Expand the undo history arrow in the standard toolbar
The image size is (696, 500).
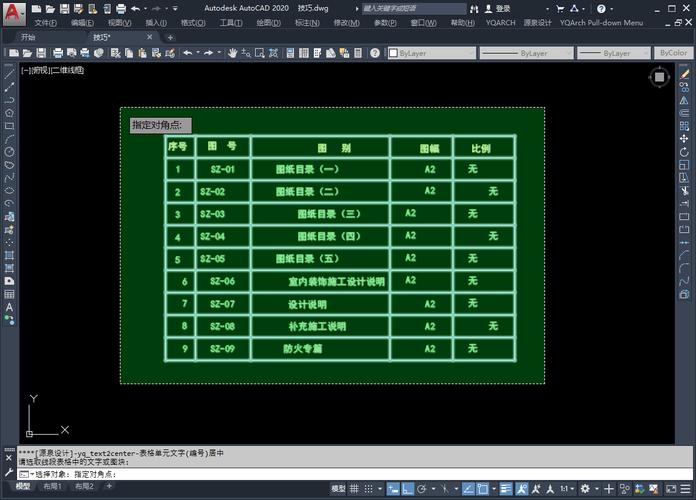point(198,53)
